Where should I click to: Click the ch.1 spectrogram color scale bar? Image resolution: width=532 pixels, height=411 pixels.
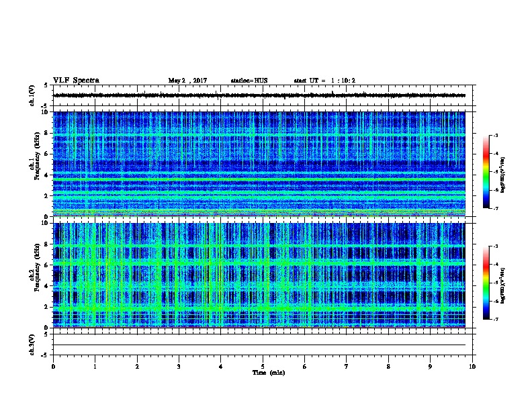point(486,172)
